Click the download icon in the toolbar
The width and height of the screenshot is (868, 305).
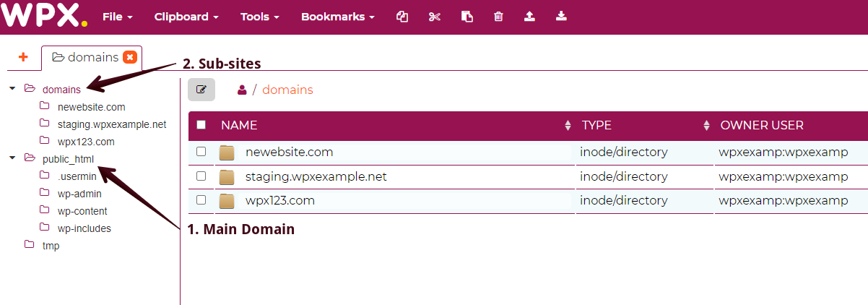point(561,17)
